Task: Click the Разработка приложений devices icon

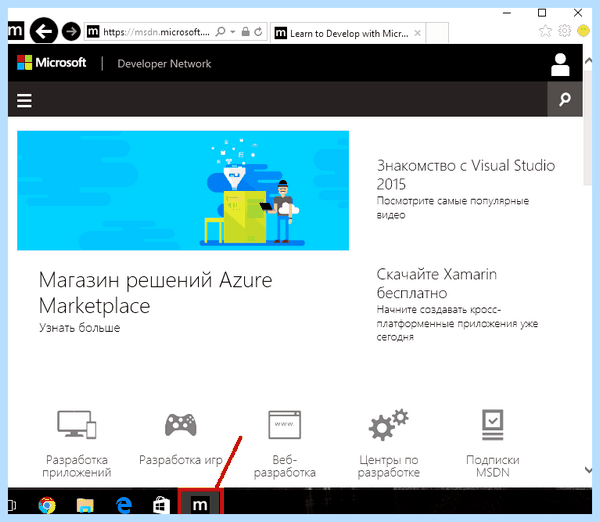Action: (x=77, y=424)
